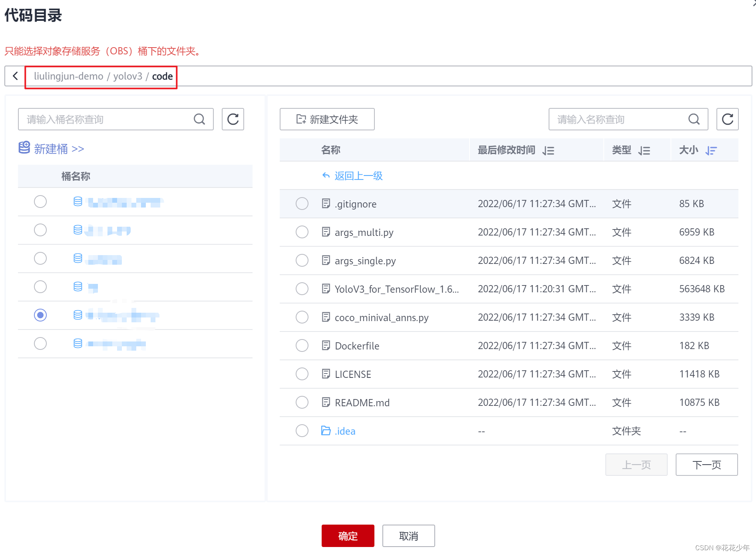Refresh the bucket list
This screenshot has width=756, height=555.
pyautogui.click(x=233, y=119)
